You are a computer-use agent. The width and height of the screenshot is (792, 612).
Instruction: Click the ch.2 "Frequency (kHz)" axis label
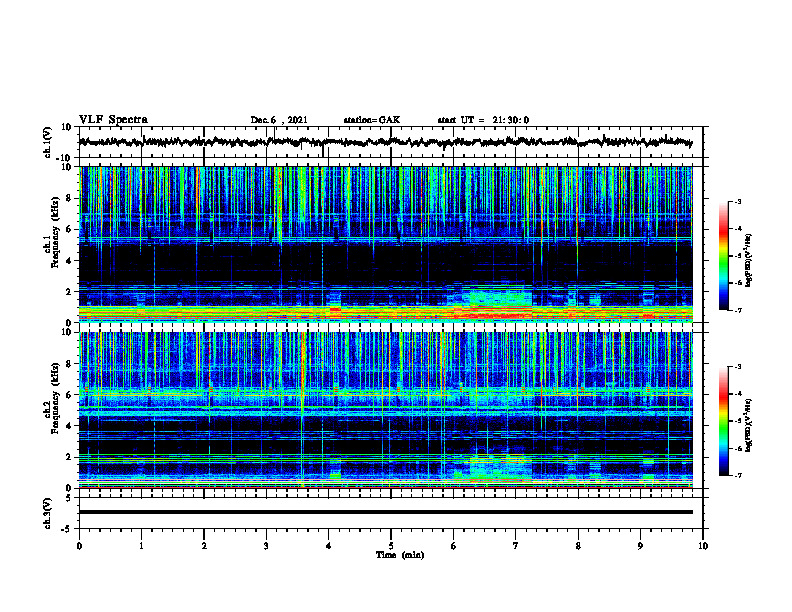click(55, 398)
